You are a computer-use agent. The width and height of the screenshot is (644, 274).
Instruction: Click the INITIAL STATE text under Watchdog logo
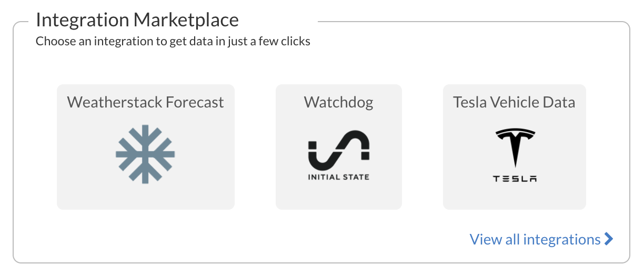(x=338, y=177)
